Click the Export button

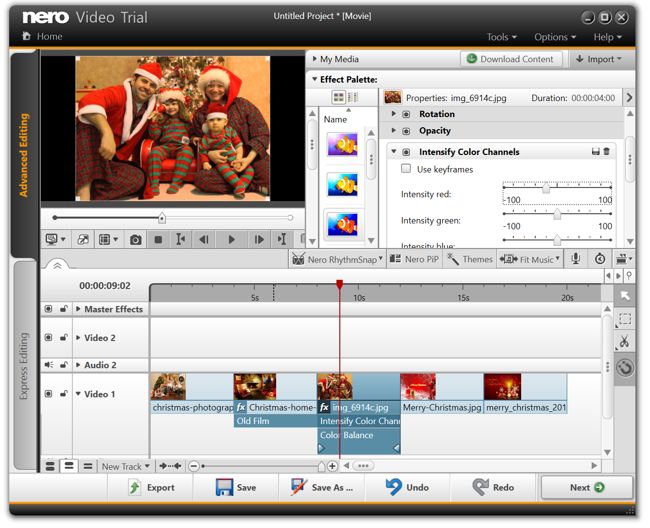point(152,487)
